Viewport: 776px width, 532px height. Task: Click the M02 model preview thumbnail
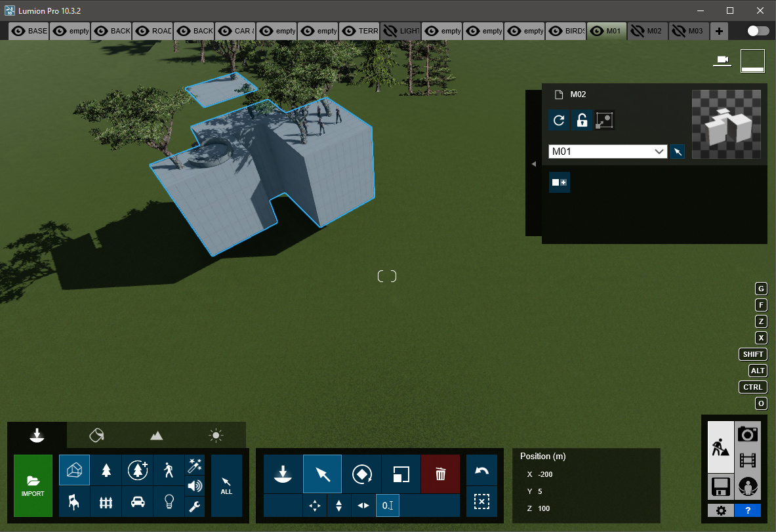(x=726, y=125)
